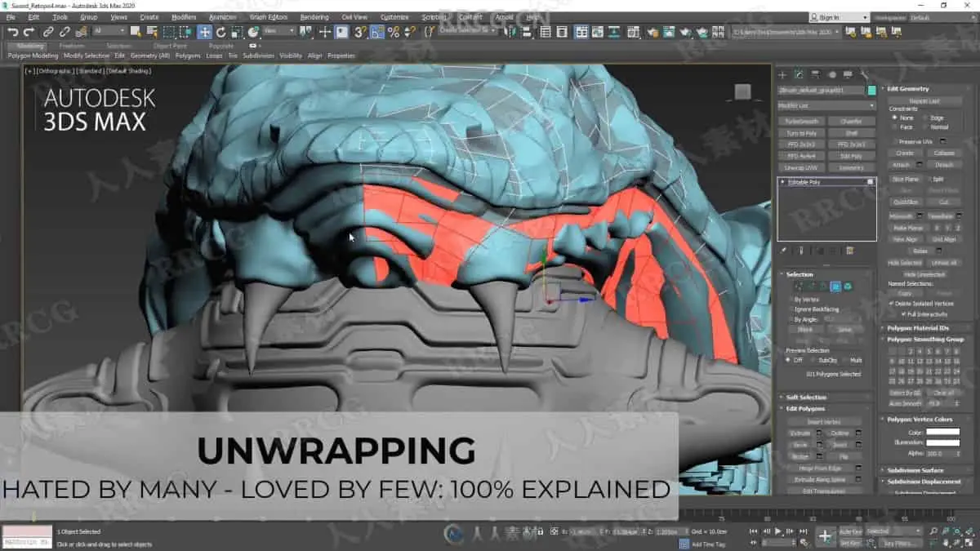This screenshot has width=980, height=551.
Task: Open Extrude settings box
Action: [819, 433]
